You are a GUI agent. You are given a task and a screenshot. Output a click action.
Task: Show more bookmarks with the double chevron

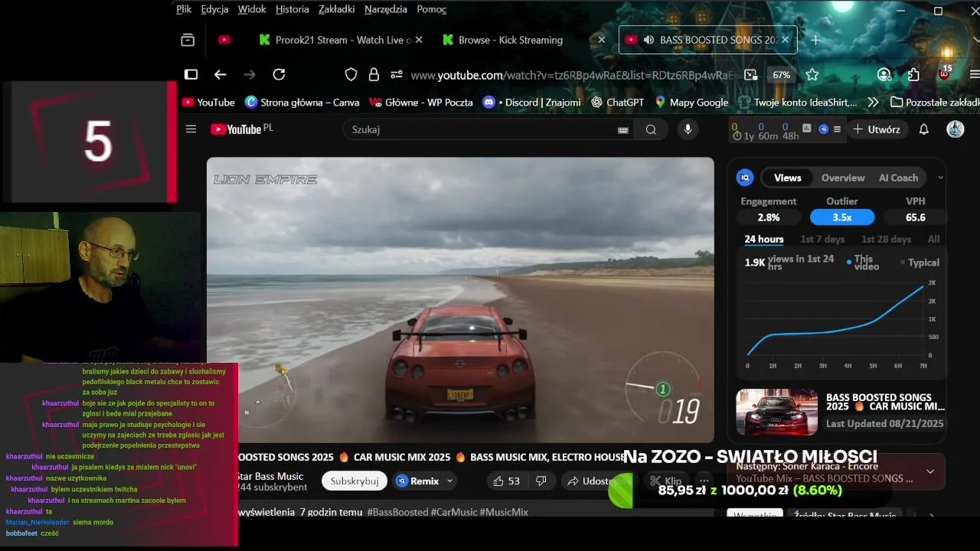[x=873, y=102]
